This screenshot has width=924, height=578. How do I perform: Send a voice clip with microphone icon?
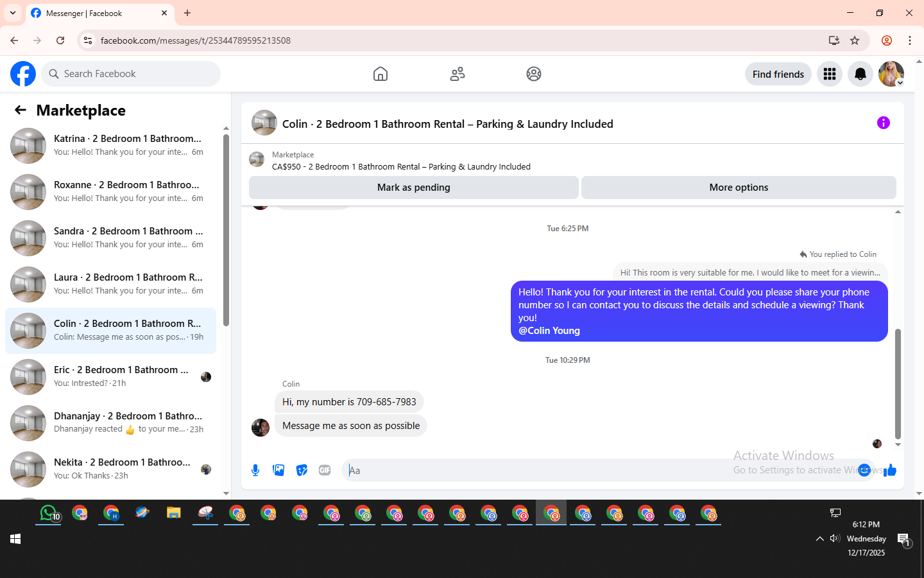[255, 470]
